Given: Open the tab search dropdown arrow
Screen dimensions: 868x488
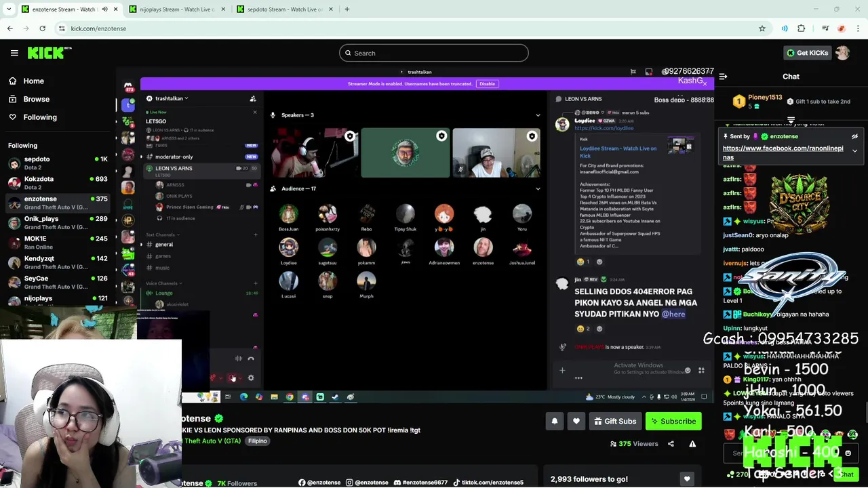Looking at the screenshot, I should pyautogui.click(x=9, y=9).
